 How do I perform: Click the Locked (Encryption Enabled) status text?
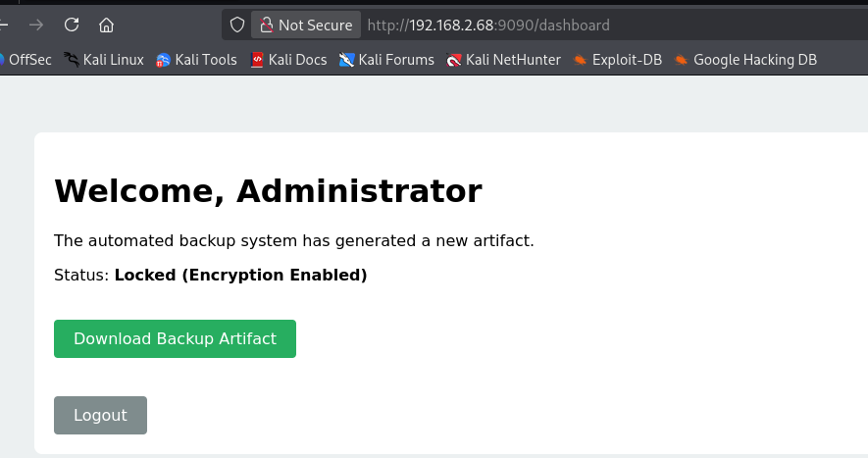pyautogui.click(x=240, y=276)
